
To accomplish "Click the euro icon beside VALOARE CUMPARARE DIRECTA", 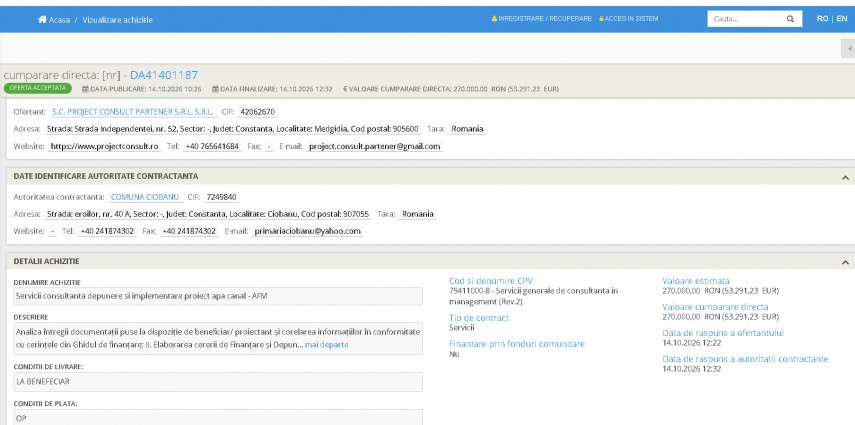I will [x=345, y=88].
